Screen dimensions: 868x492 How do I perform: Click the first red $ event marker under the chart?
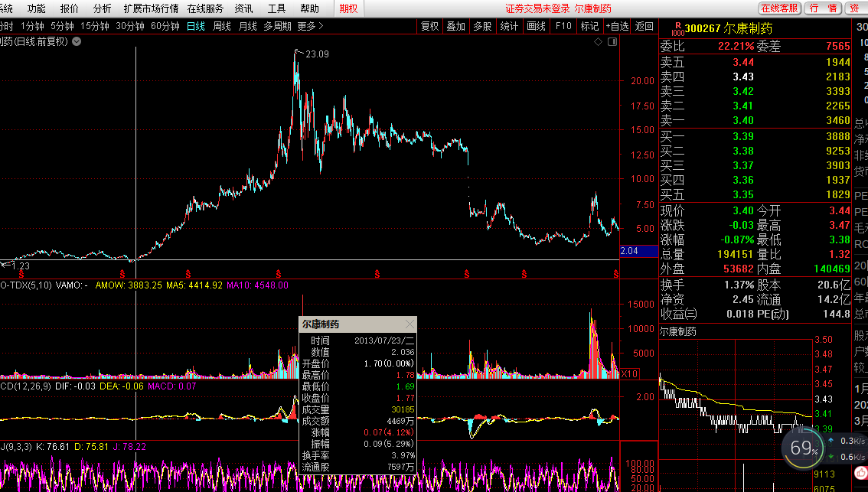tap(22, 273)
